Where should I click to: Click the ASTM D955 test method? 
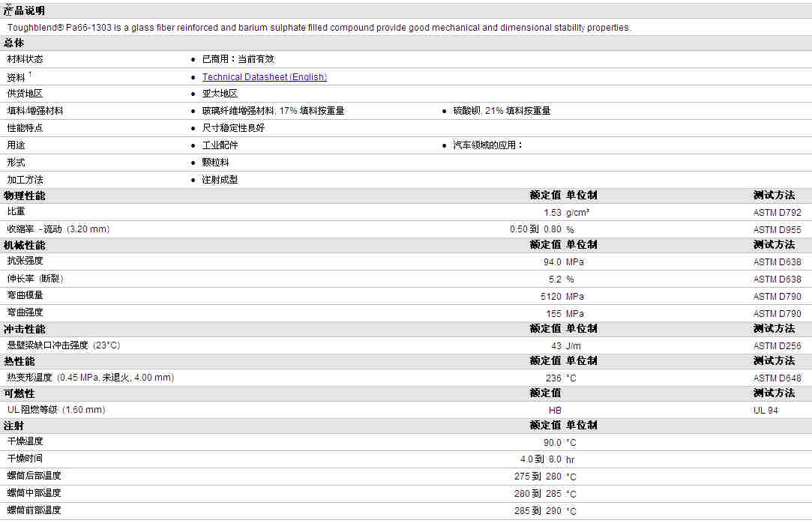point(778,230)
